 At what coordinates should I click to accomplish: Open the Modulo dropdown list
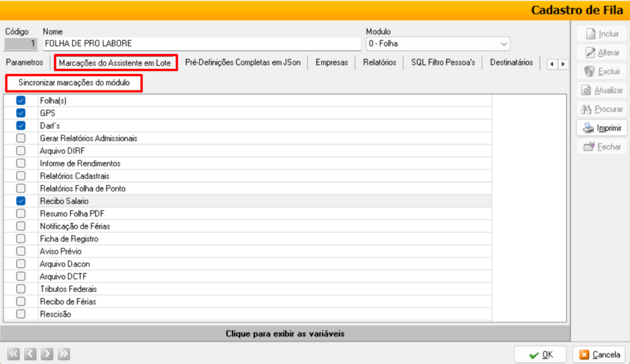504,44
